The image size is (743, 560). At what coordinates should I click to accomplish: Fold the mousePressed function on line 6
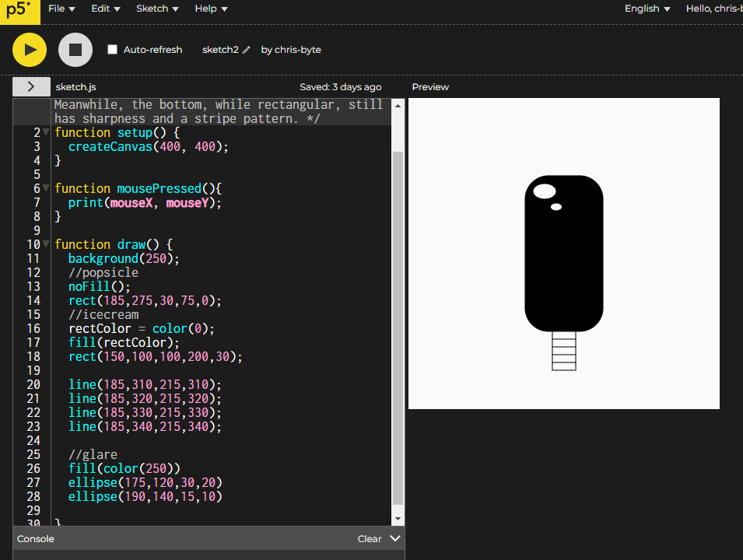pos(46,188)
